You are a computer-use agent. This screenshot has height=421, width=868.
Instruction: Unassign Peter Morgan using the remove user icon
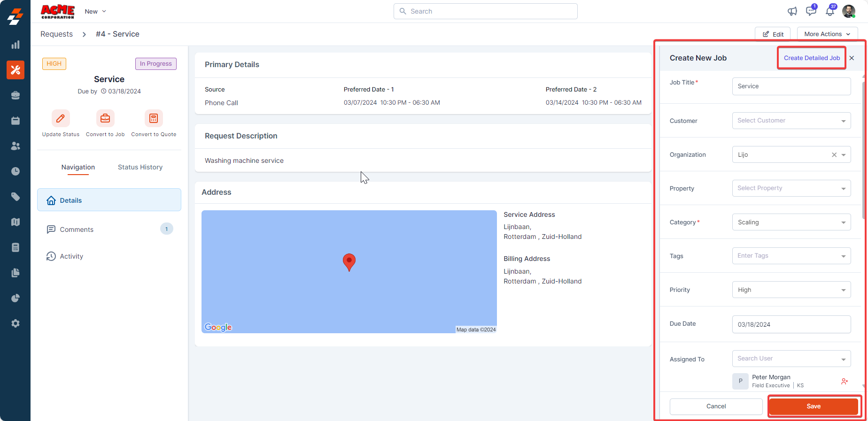[845, 381]
